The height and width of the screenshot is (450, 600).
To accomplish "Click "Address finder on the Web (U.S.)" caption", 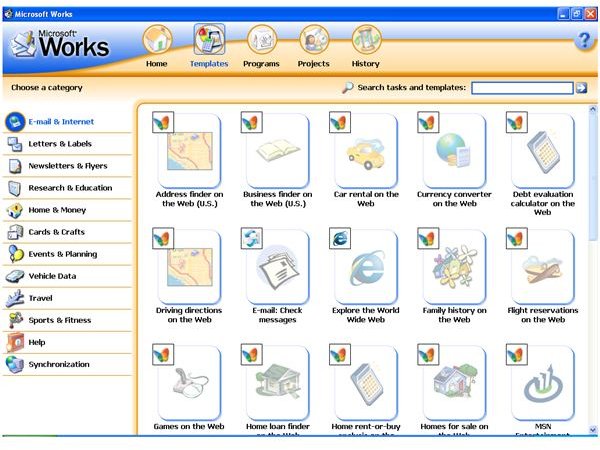I will (x=189, y=199).
